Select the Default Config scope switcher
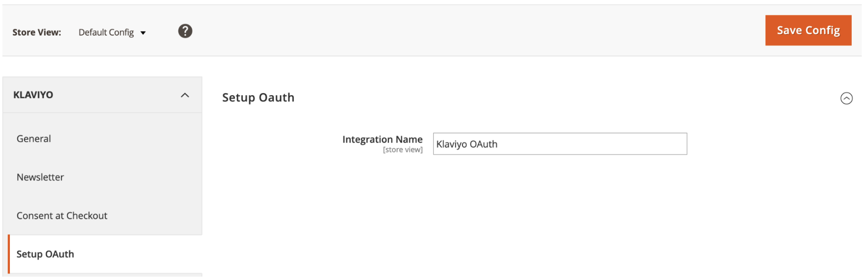 tap(106, 32)
